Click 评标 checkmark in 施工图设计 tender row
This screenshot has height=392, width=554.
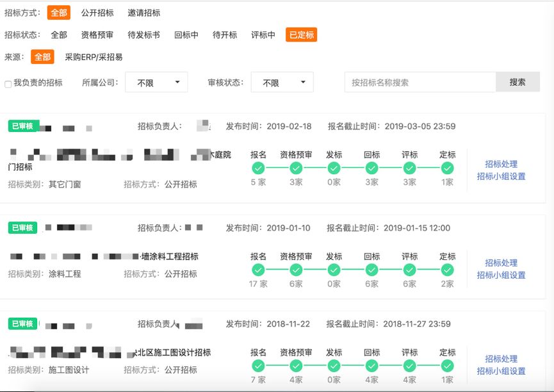click(409, 366)
